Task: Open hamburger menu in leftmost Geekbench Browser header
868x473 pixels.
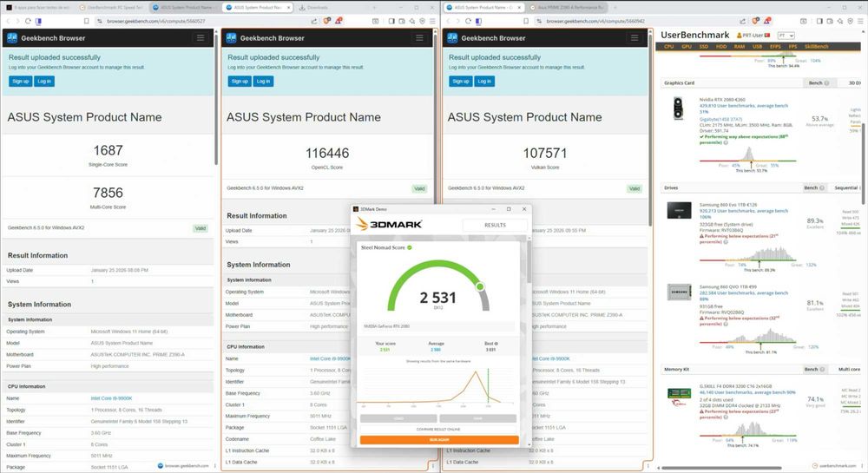Action: (201, 37)
